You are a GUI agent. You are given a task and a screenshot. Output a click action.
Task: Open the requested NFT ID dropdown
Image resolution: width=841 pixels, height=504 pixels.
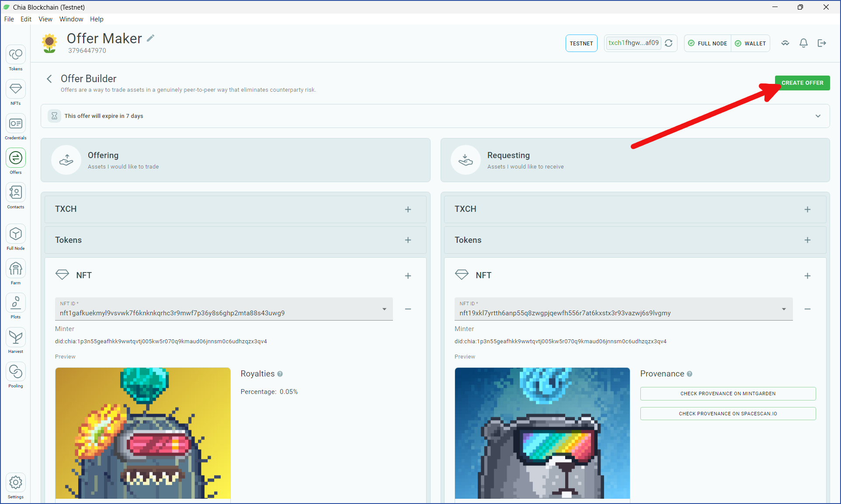click(x=784, y=309)
